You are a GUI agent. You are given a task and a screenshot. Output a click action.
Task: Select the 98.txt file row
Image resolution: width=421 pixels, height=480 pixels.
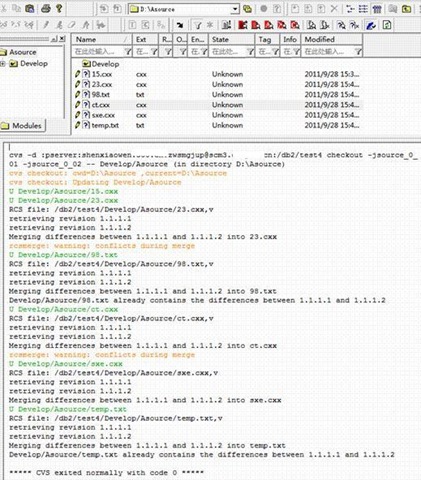pos(217,95)
